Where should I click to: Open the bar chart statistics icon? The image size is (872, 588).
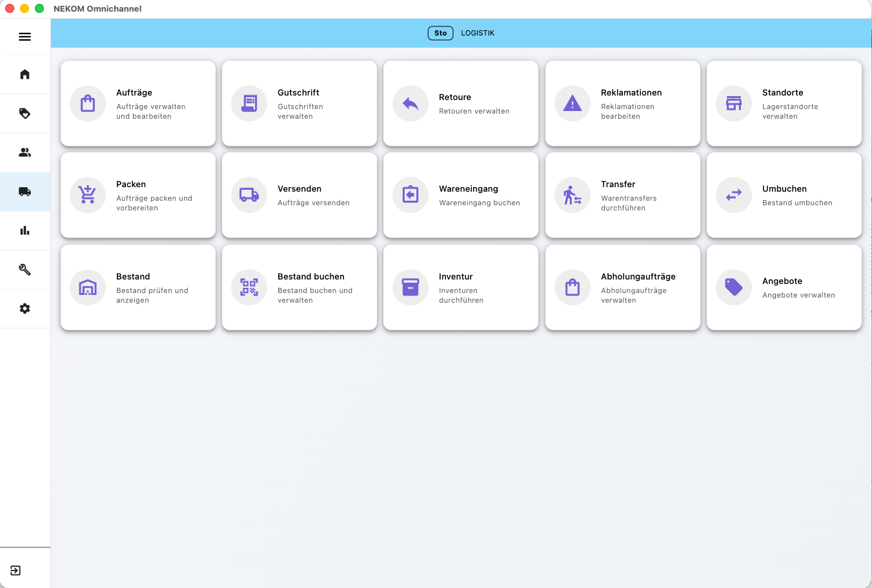(25, 230)
